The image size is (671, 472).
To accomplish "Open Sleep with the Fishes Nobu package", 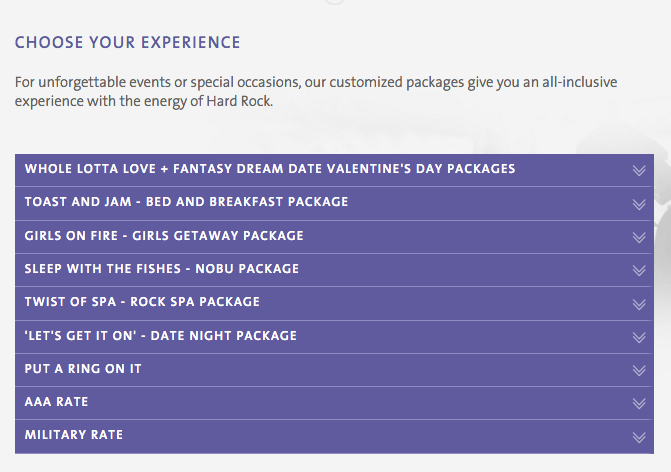I will click(x=334, y=270).
